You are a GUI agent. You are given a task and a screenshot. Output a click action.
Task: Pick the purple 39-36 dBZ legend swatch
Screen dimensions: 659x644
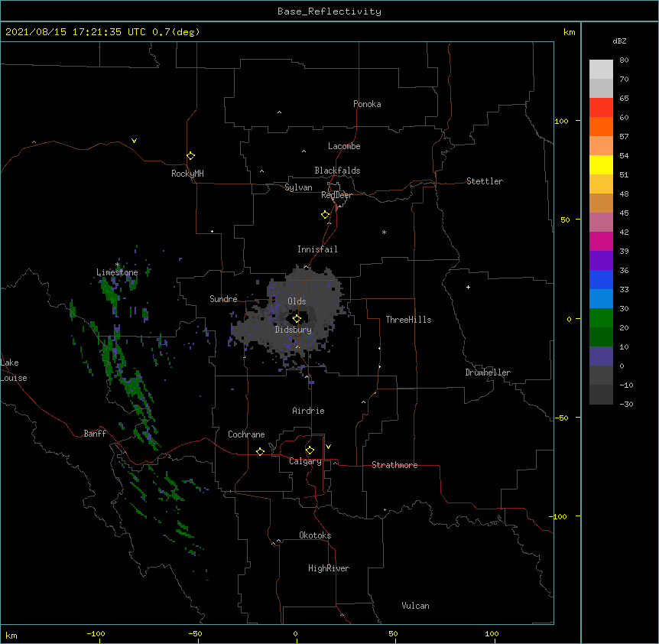(x=601, y=261)
